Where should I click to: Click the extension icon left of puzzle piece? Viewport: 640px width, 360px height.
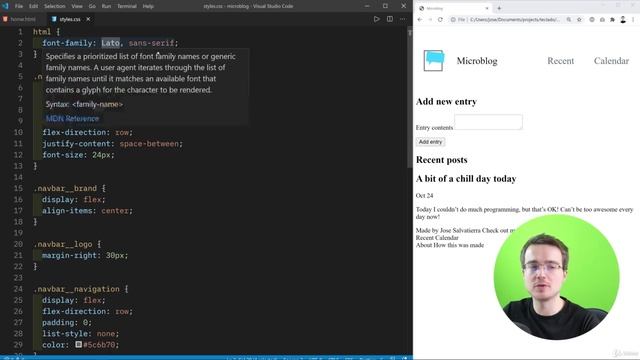602,20
